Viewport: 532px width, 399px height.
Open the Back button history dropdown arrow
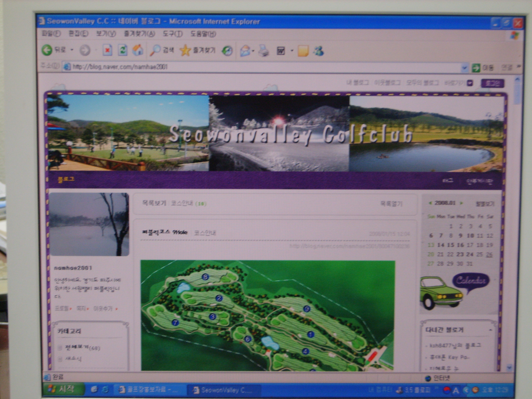click(72, 50)
